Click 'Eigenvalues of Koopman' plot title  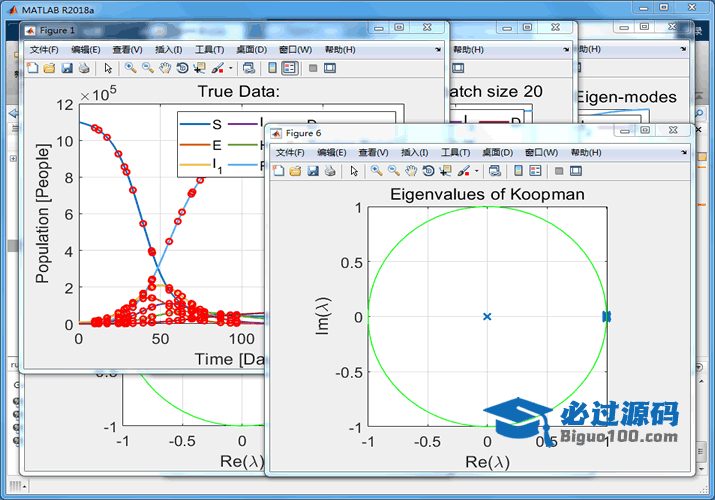coord(487,194)
